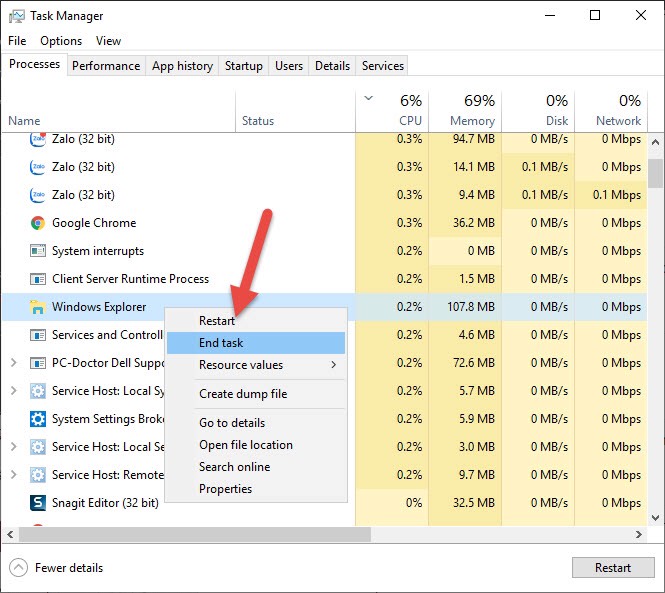This screenshot has width=665, height=593.
Task: Click the horizontal scrollbar right arrow
Action: pos(639,534)
